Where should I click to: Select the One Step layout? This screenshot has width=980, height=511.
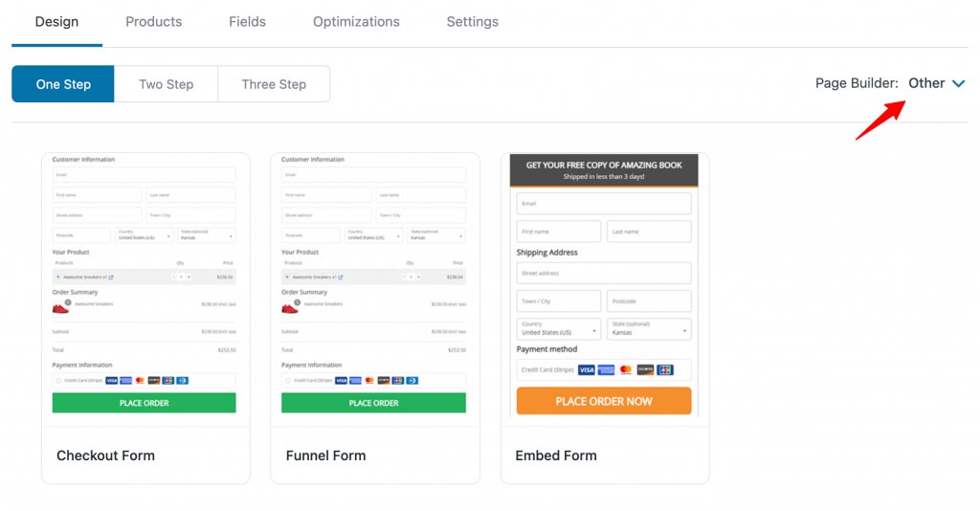[x=63, y=83]
